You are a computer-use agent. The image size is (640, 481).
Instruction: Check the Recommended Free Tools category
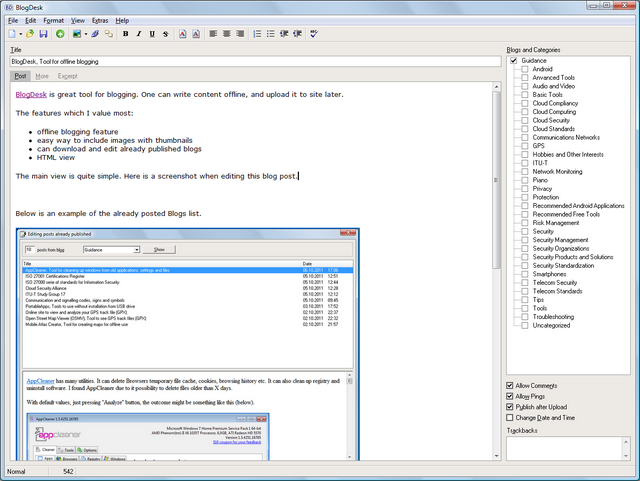point(524,214)
